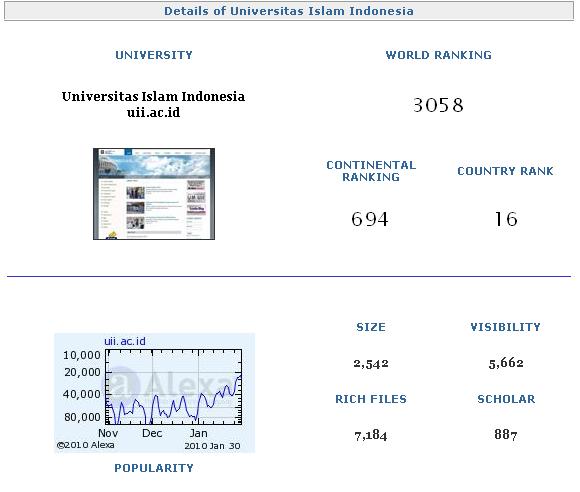Select the Universitas Islam Indonesia name text

(x=153, y=97)
